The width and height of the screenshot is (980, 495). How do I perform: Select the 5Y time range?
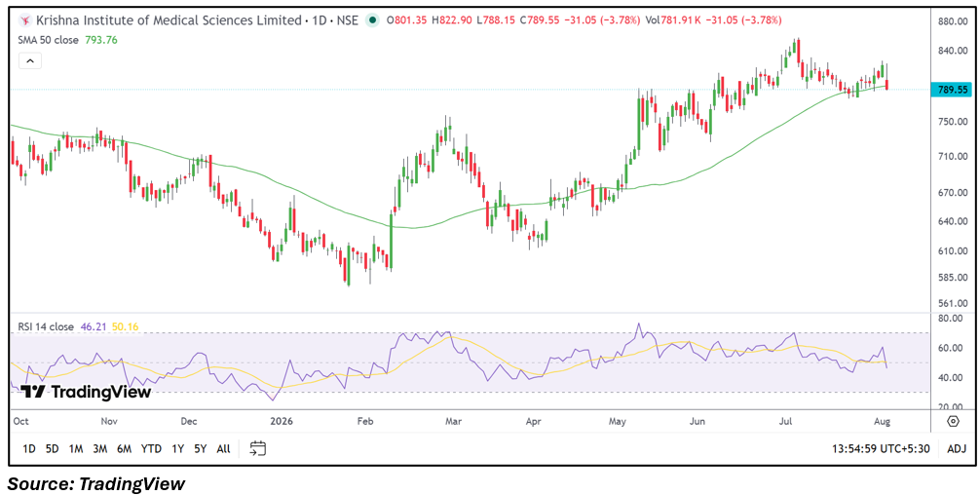200,449
